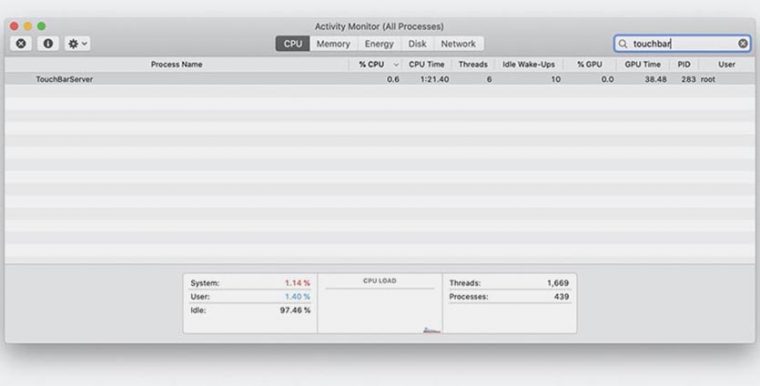Click the magnifying glass search icon

(x=623, y=44)
